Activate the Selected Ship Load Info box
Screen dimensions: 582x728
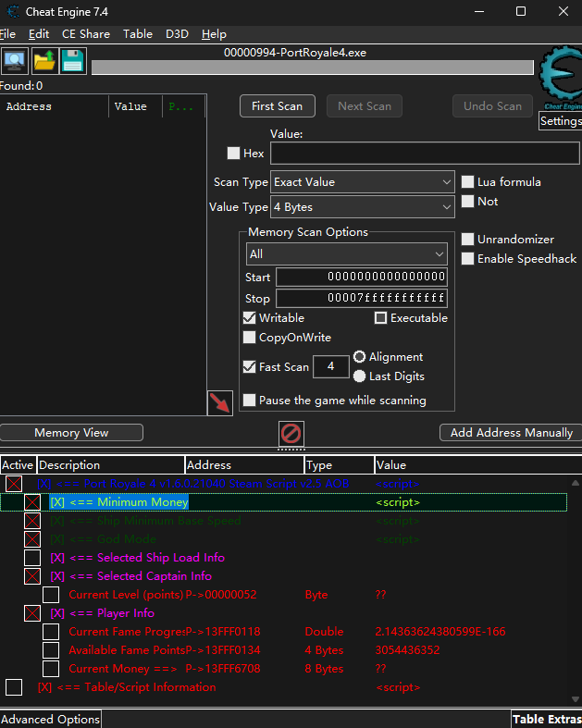click(x=32, y=558)
